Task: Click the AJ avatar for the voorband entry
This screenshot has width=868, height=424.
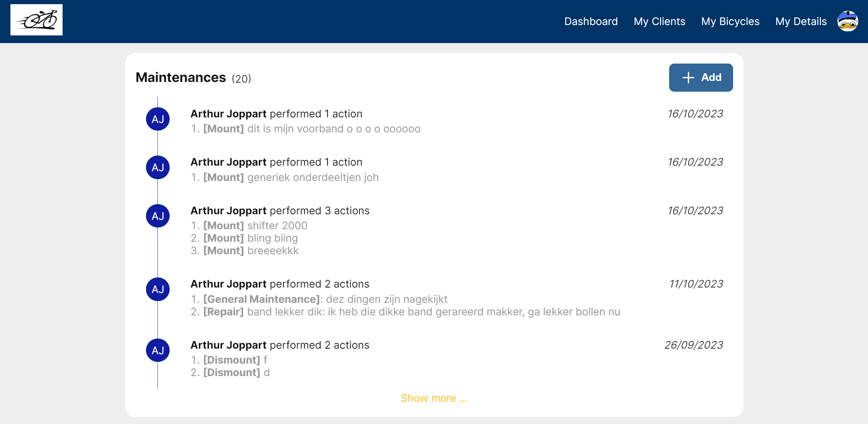Action: click(158, 119)
